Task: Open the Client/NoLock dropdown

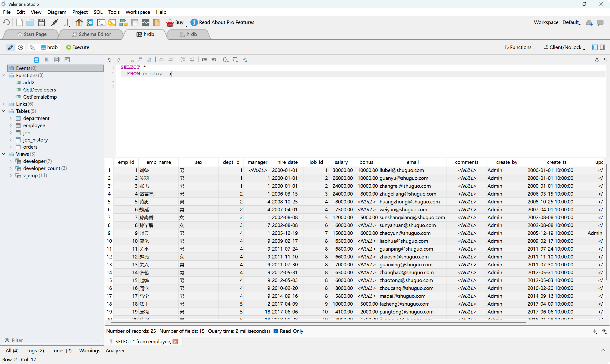Action: 564,47
